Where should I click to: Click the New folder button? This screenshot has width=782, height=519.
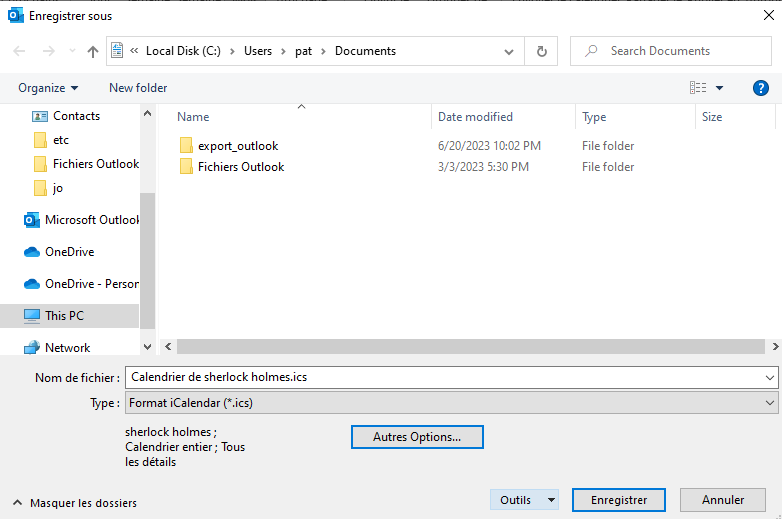point(138,88)
